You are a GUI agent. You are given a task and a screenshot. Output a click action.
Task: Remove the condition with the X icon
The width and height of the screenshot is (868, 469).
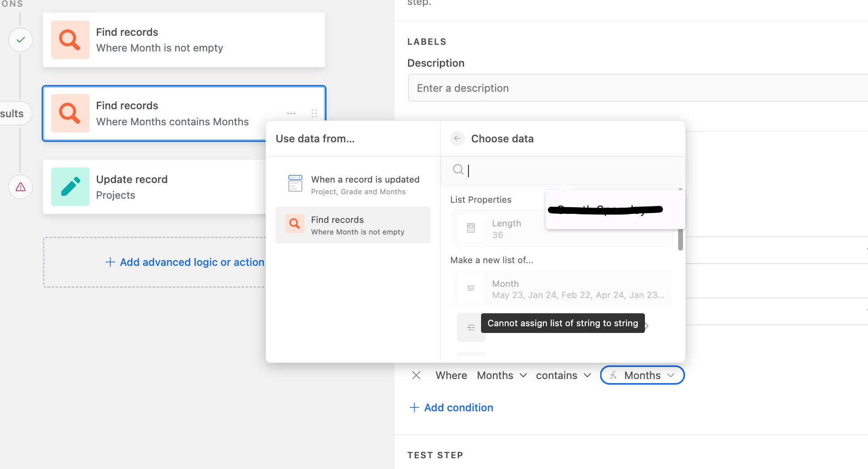click(x=416, y=375)
